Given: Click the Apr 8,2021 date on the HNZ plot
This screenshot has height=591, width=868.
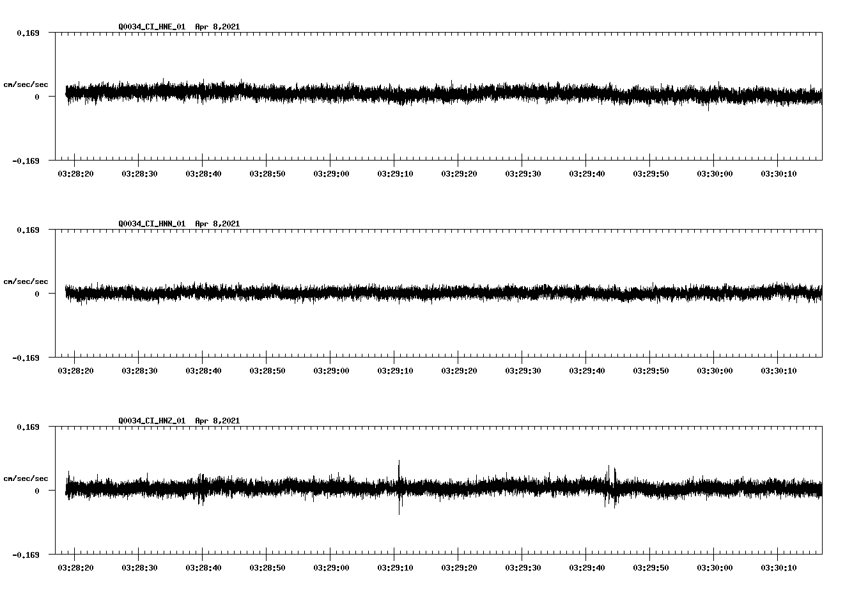Looking at the screenshot, I should pyautogui.click(x=218, y=421).
